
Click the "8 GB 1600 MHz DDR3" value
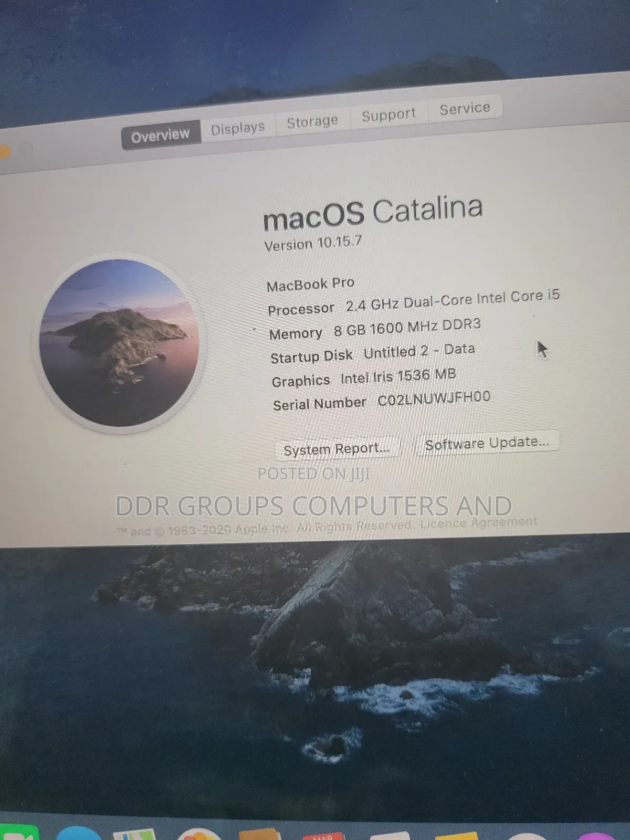pos(407,328)
